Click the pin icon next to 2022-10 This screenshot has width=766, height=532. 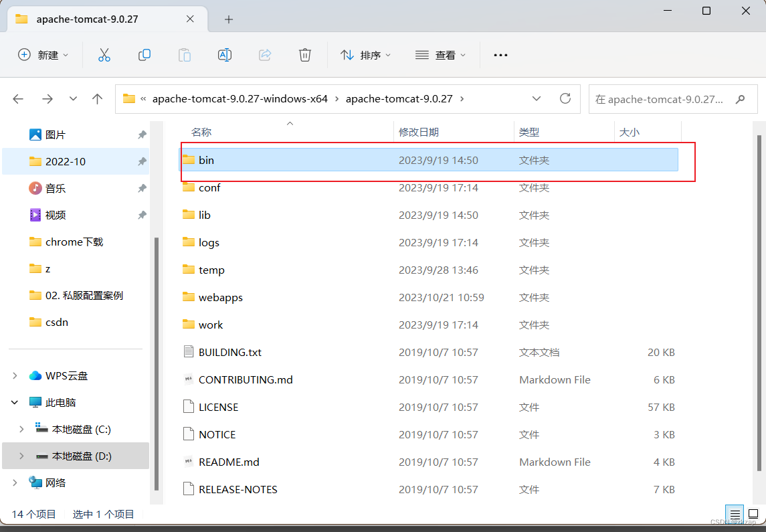tap(142, 162)
